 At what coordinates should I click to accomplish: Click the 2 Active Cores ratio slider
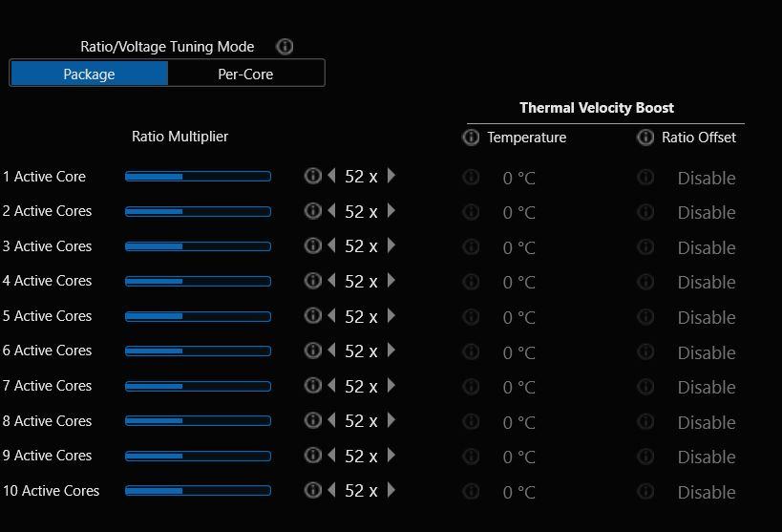tap(198, 211)
